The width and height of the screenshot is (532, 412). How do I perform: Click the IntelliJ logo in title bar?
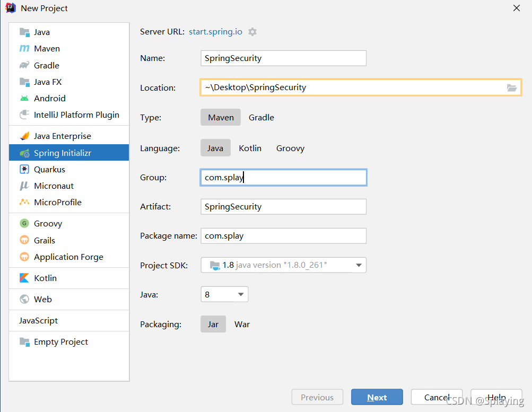click(x=11, y=8)
